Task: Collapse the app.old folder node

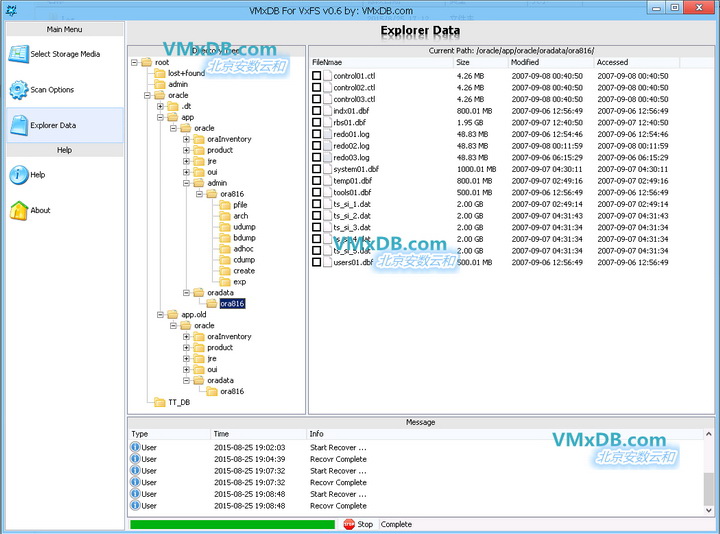Action: pos(160,315)
